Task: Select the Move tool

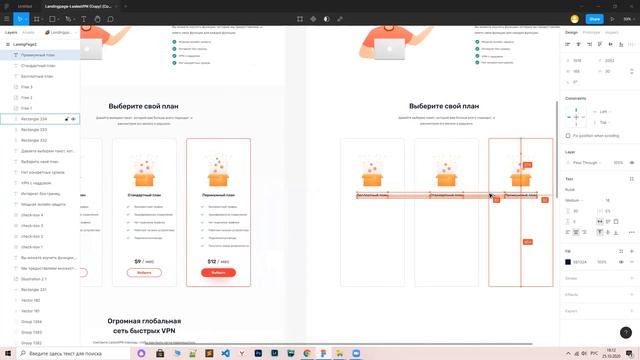Action: coord(19,19)
